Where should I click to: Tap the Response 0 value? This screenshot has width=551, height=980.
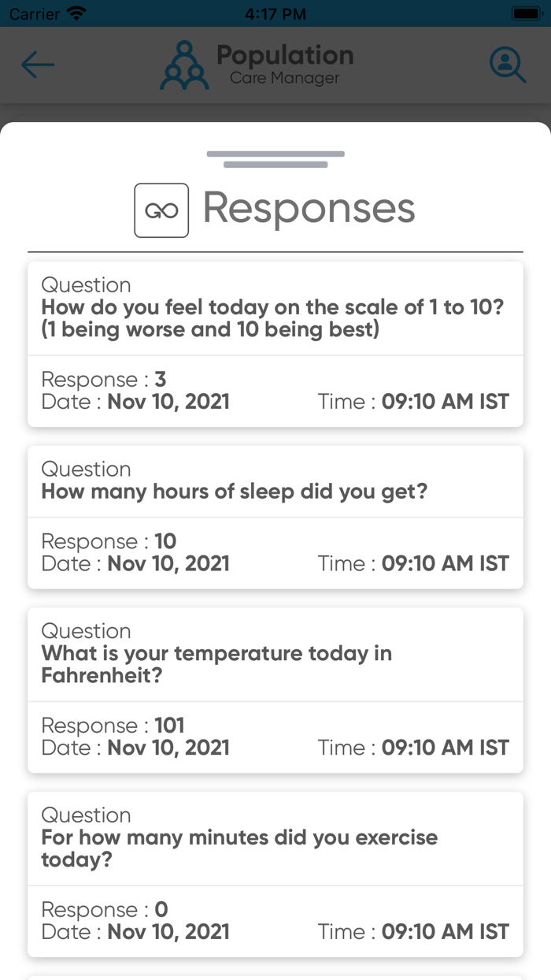(161, 910)
